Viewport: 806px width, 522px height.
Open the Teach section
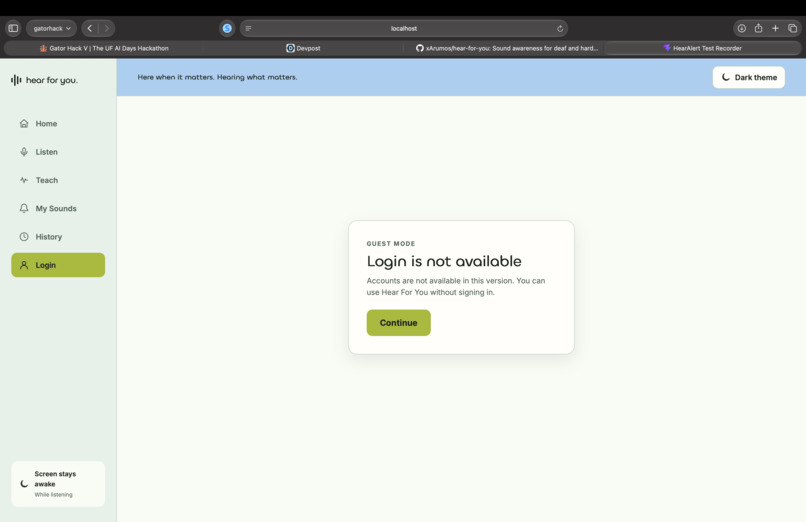tap(58, 180)
